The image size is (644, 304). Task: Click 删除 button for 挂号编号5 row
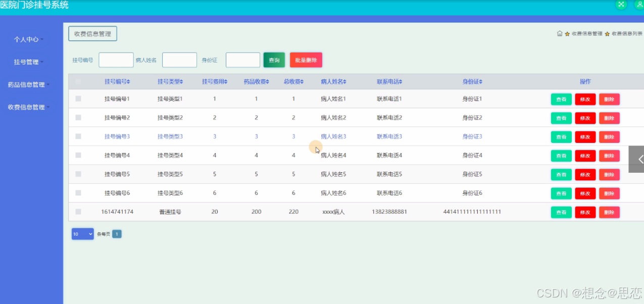(x=609, y=175)
